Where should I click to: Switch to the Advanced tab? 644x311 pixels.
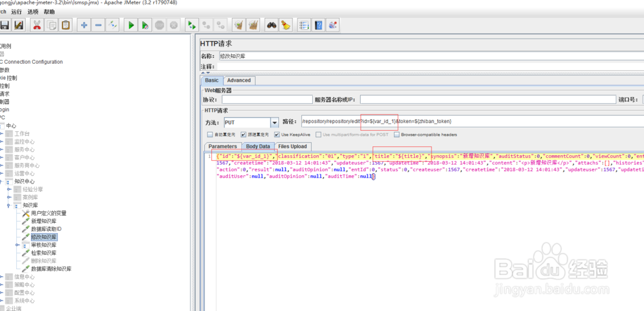(x=239, y=80)
